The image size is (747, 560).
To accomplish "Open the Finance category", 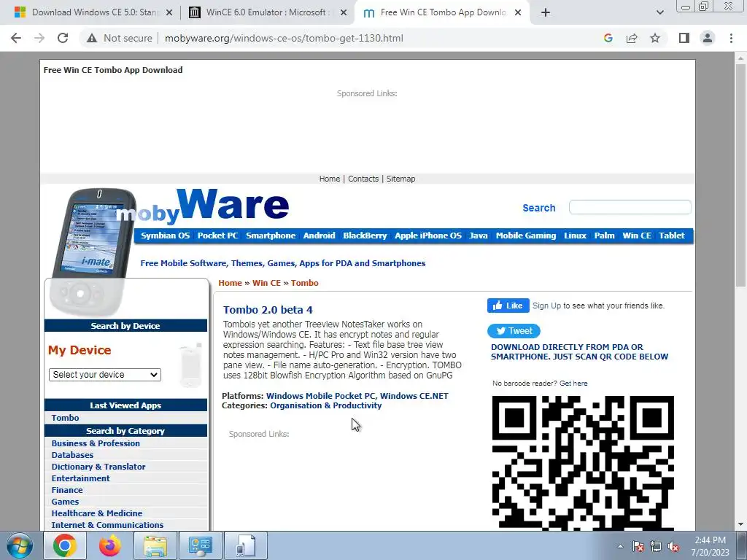I will pyautogui.click(x=67, y=490).
